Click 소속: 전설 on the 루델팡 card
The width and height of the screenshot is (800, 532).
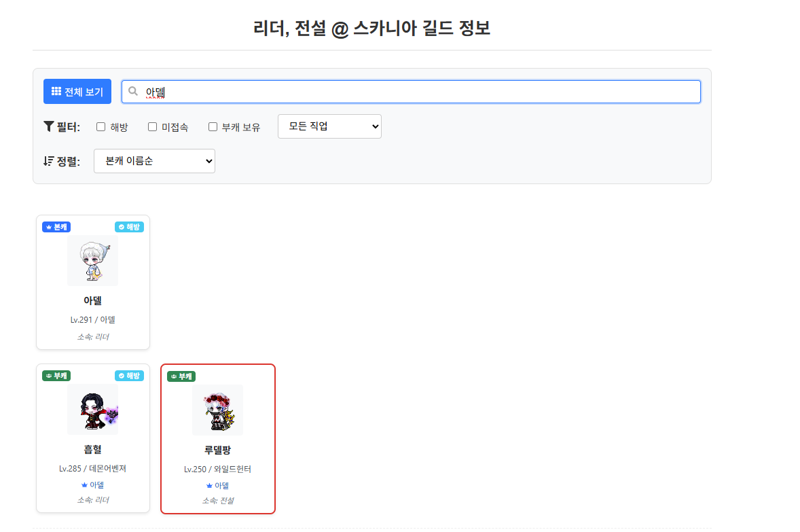pos(218,500)
